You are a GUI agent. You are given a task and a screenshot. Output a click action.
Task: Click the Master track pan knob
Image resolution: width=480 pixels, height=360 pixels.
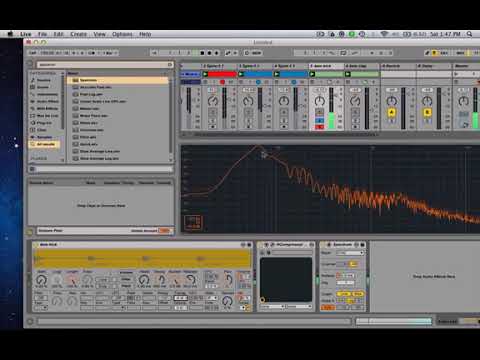coord(464,101)
